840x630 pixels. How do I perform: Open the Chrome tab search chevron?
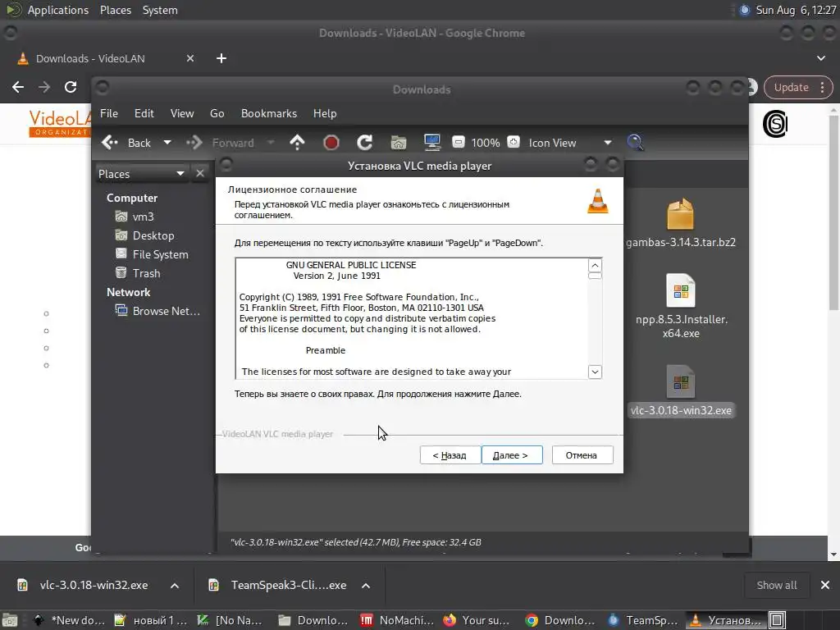820,58
